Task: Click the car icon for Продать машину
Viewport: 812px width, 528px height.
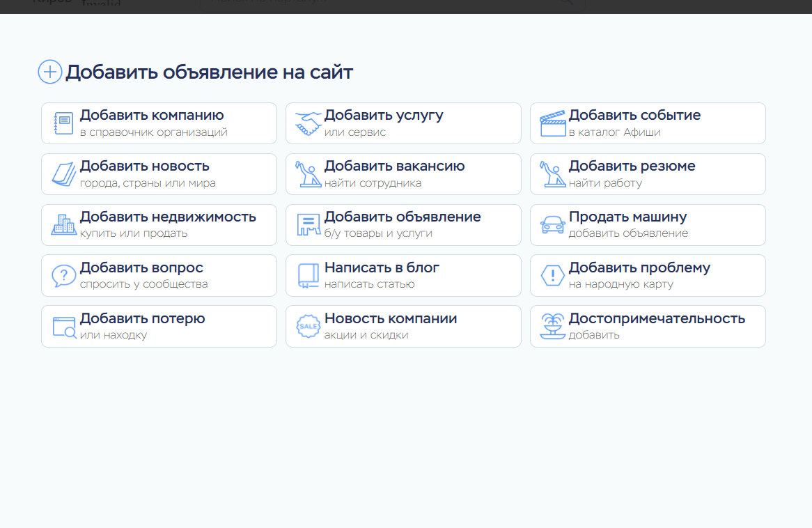Action: pos(553,225)
